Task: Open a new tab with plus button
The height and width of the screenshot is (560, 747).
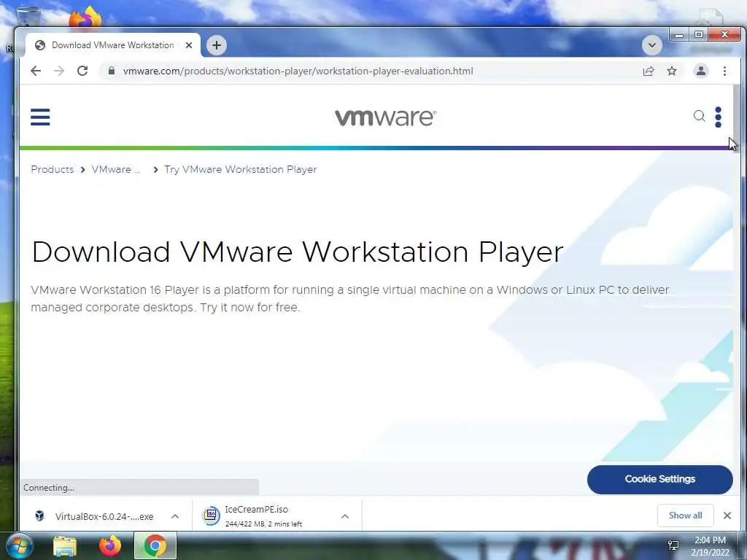Action: [x=217, y=45]
